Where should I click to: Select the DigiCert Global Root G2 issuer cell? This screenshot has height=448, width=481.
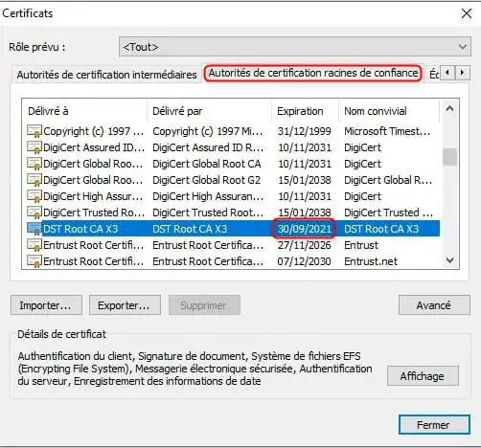(206, 180)
